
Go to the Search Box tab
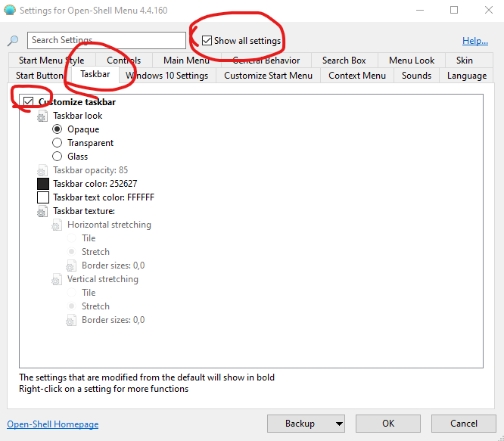(x=344, y=61)
